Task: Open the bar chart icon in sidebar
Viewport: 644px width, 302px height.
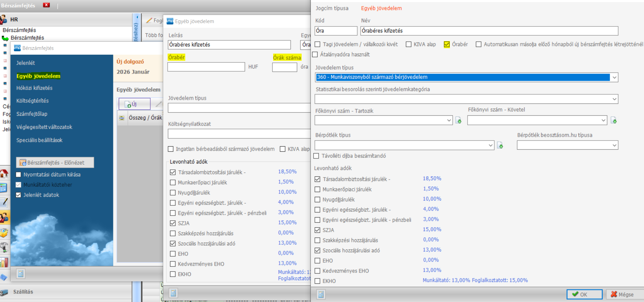Action: (x=4, y=262)
